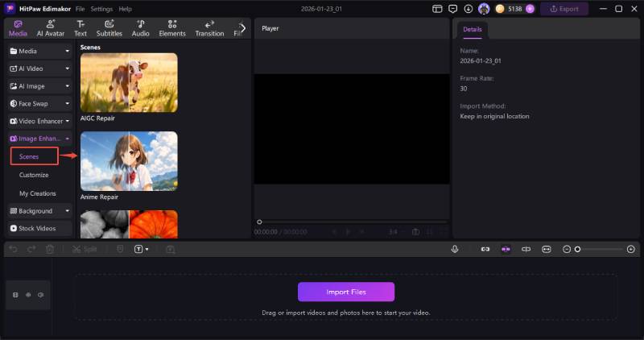Select Customize under Image Enhancer
Image resolution: width=644 pixels, height=340 pixels.
34,175
